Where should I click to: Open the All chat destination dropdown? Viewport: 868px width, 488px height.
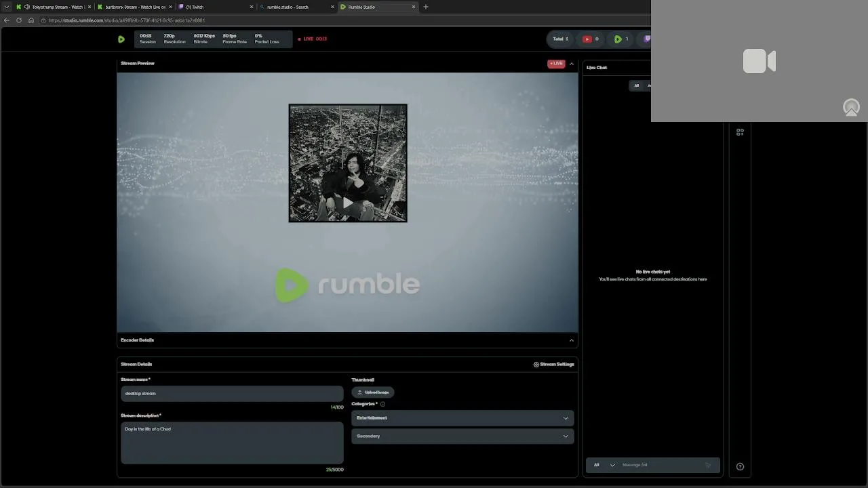tap(604, 465)
